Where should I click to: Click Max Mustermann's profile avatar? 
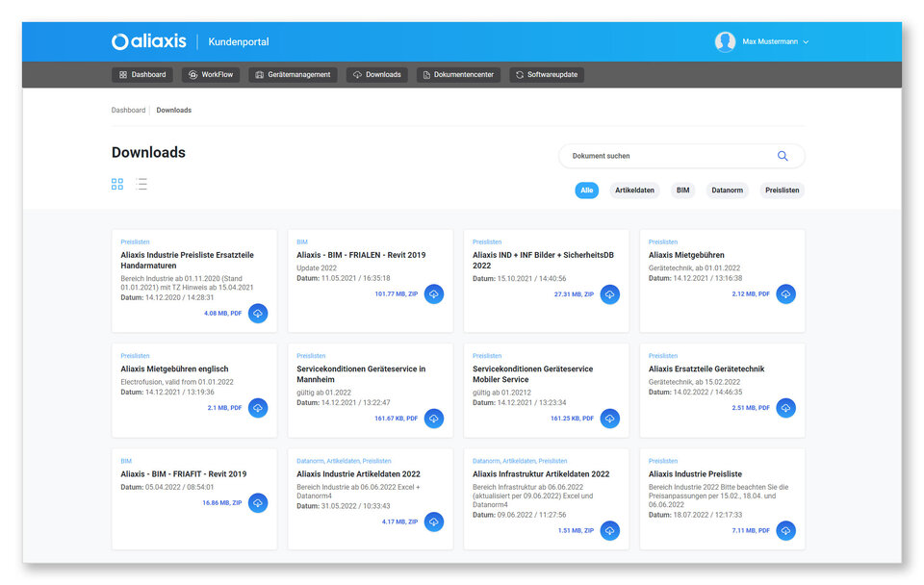click(x=725, y=41)
